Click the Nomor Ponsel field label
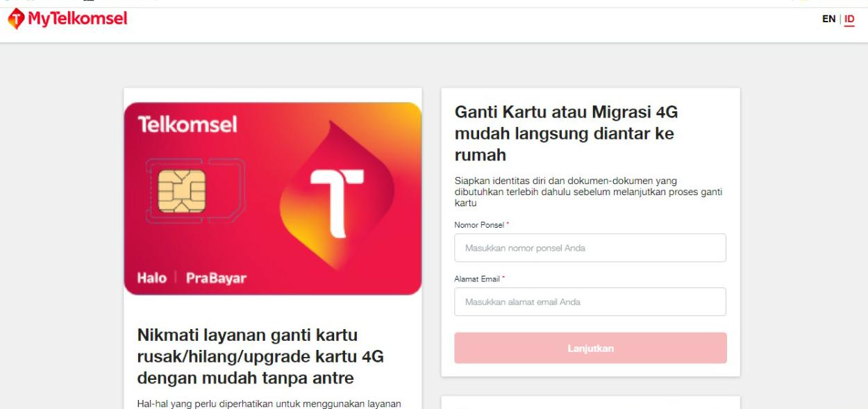868x409 pixels. 478,224
